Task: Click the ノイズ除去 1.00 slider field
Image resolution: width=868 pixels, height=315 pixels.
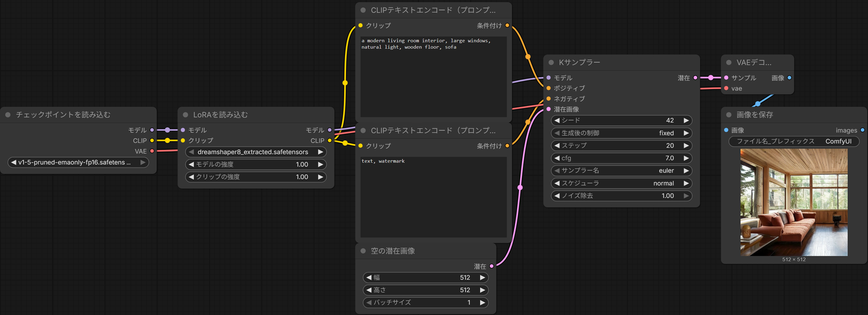Action: click(x=622, y=196)
